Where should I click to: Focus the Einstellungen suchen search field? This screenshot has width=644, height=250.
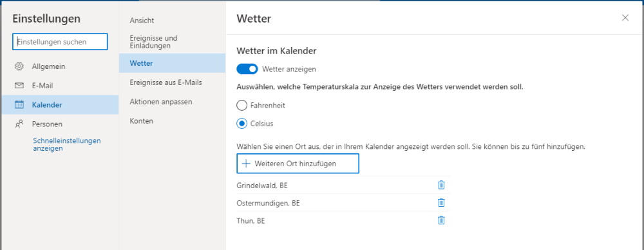point(60,41)
